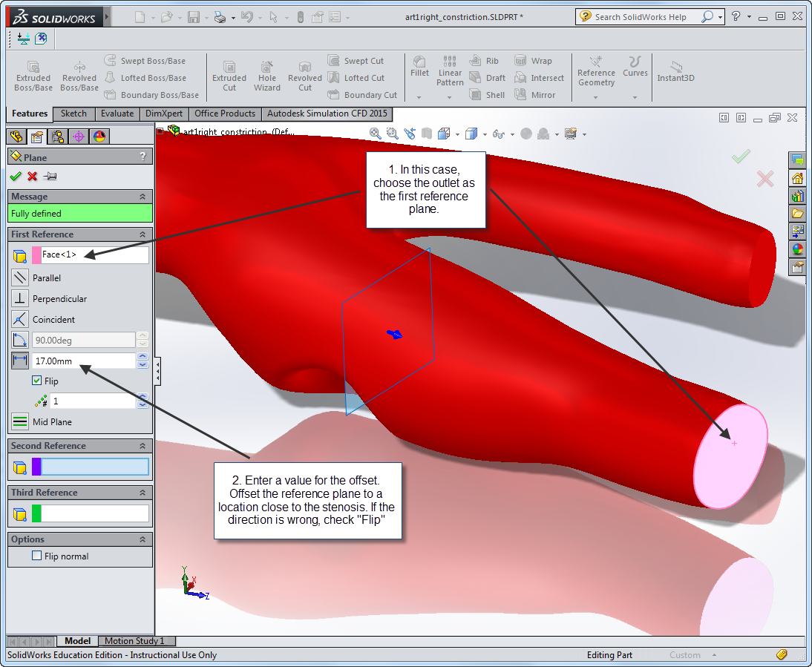812x667 pixels.
Task: Open the DisplayManager tab icon
Action: pos(99,137)
